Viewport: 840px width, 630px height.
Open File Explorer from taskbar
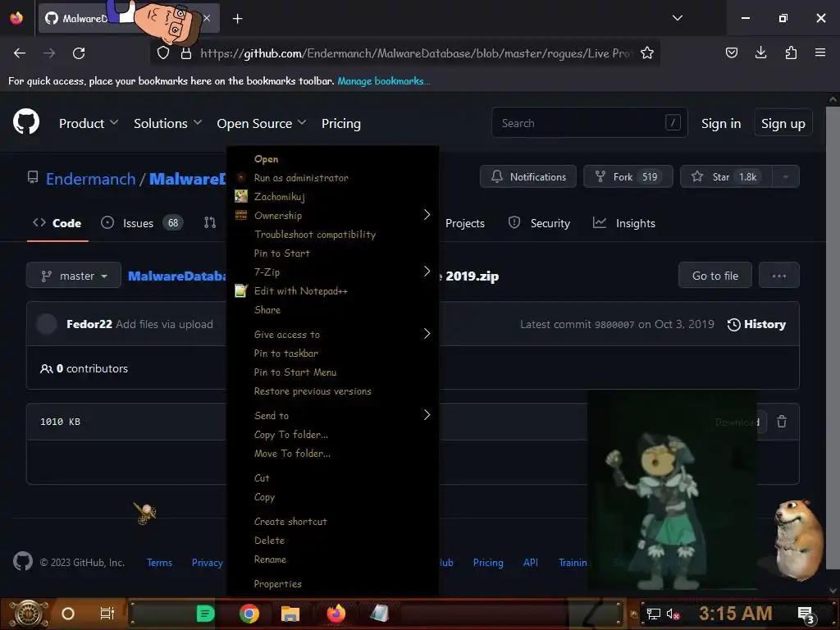pyautogui.click(x=290, y=614)
